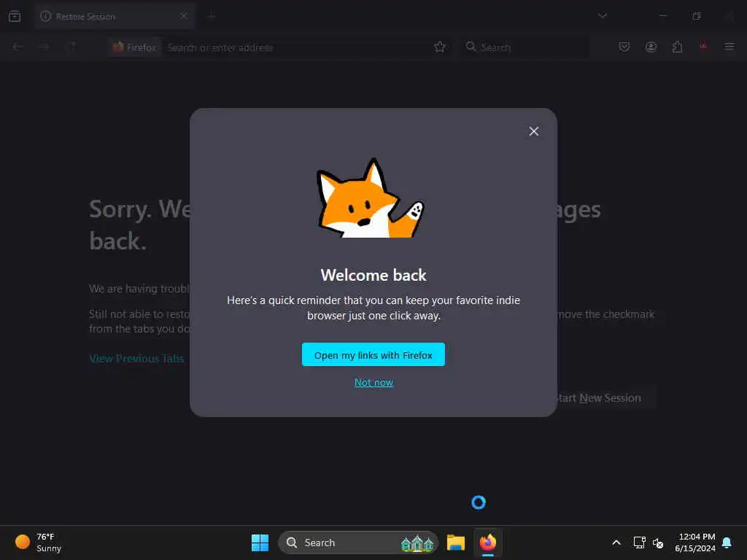The image size is (747, 560).
Task: Open a new tab with plus icon
Action: pos(212,16)
